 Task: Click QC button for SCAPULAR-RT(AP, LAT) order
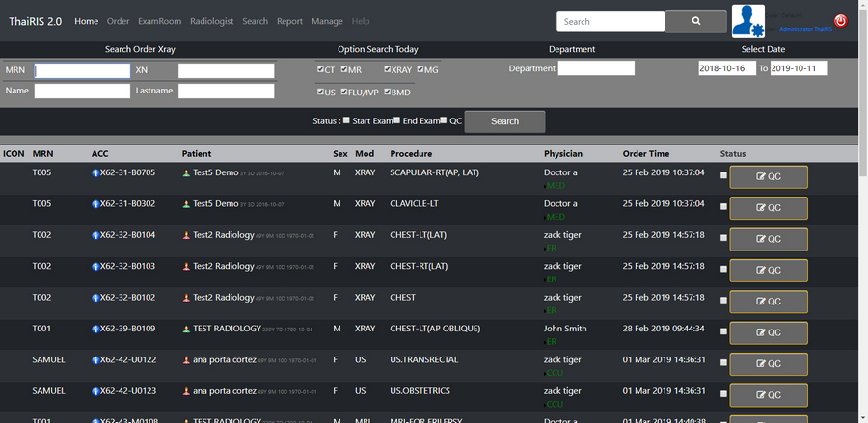coord(769,177)
